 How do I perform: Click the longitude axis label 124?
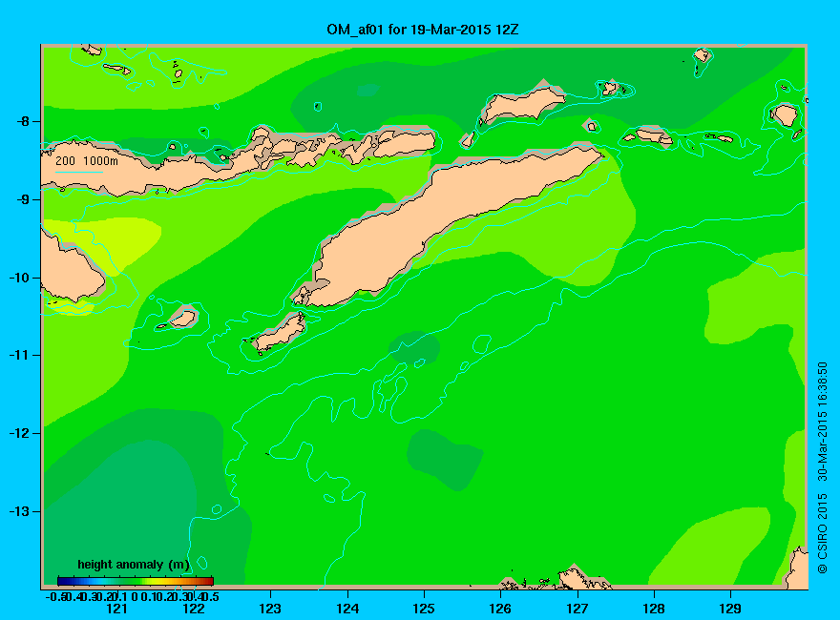click(x=347, y=609)
